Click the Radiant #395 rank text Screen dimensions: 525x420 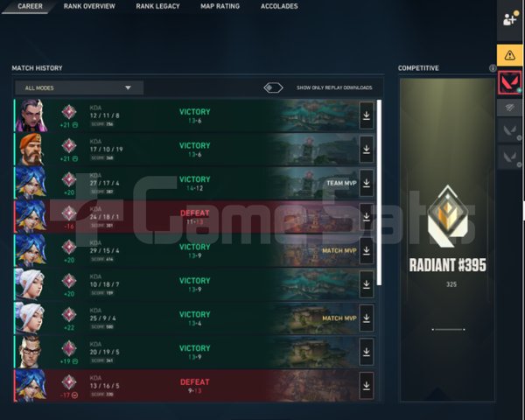coord(448,265)
